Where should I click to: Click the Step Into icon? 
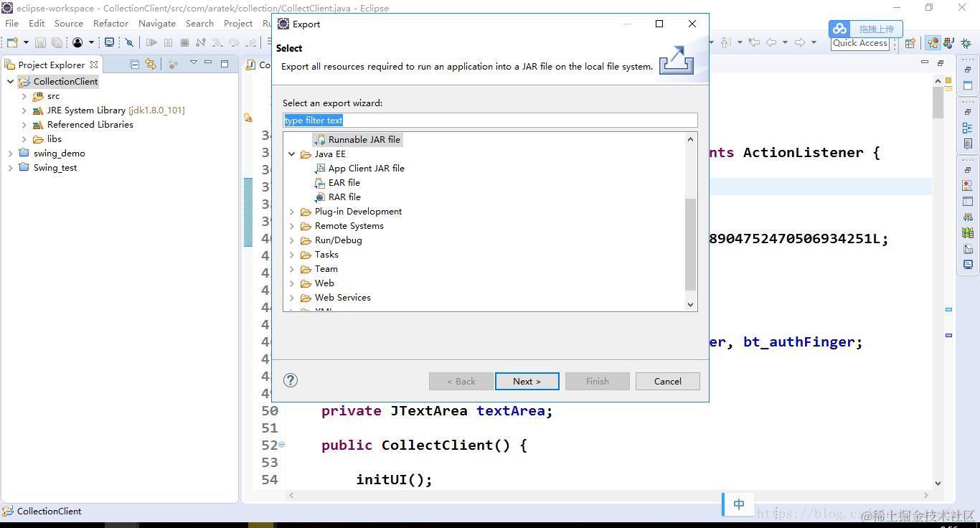[217, 43]
